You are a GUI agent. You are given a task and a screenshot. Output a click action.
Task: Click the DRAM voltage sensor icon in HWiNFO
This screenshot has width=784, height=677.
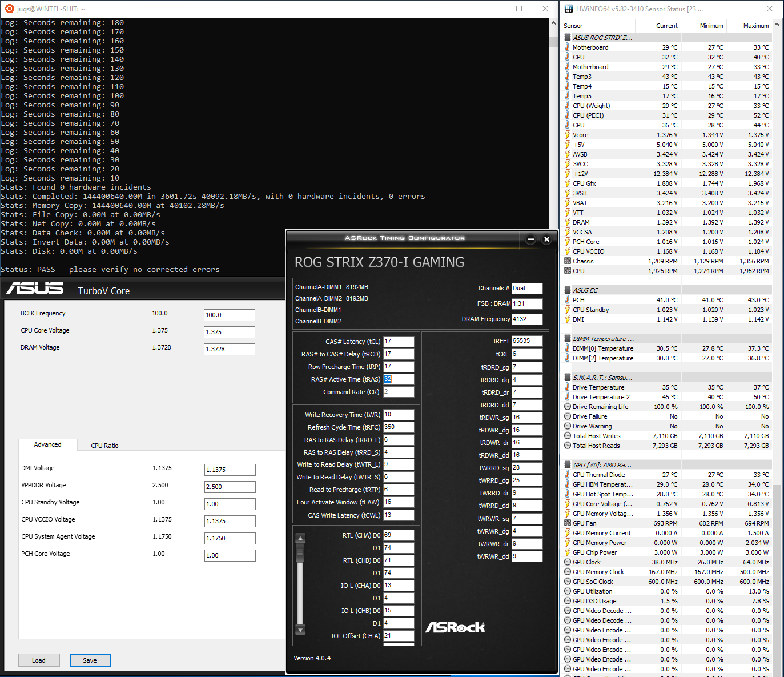(x=568, y=222)
